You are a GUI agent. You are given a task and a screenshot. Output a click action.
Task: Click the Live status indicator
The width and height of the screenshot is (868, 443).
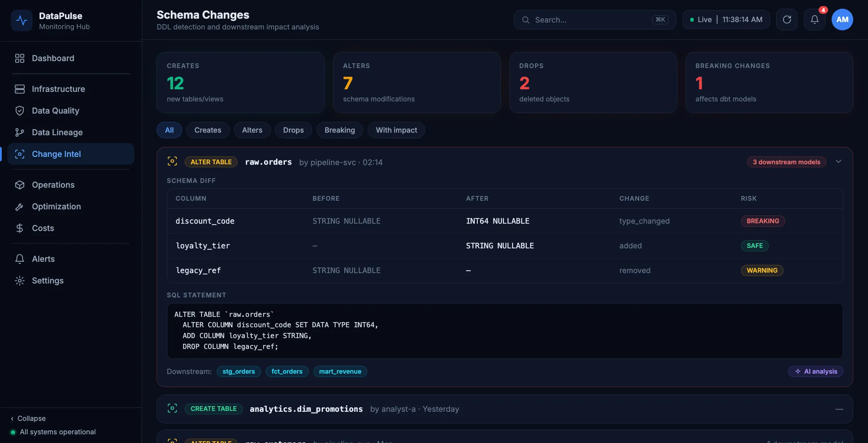point(726,20)
